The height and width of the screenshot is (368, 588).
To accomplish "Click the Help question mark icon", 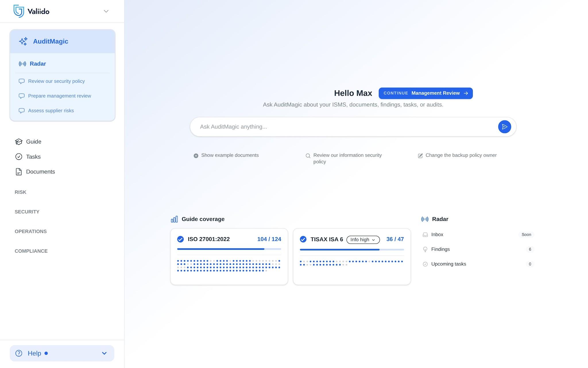I will pyautogui.click(x=19, y=353).
